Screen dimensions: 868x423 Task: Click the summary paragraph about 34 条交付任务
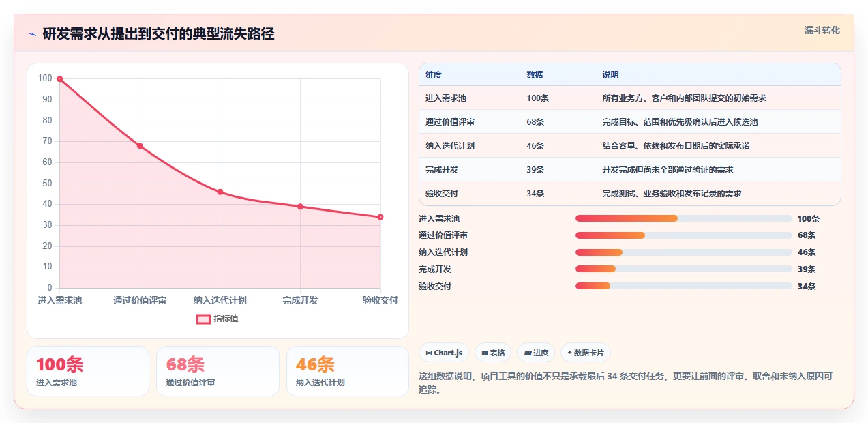pyautogui.click(x=626, y=383)
